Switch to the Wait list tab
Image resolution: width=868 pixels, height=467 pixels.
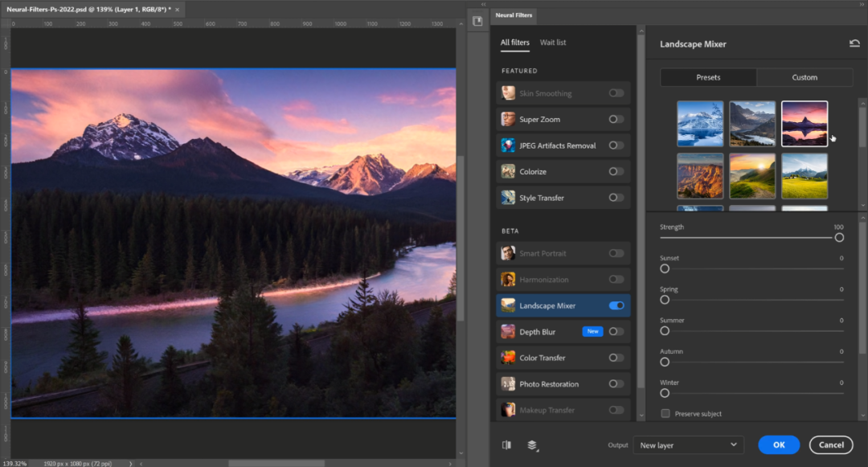coord(553,43)
